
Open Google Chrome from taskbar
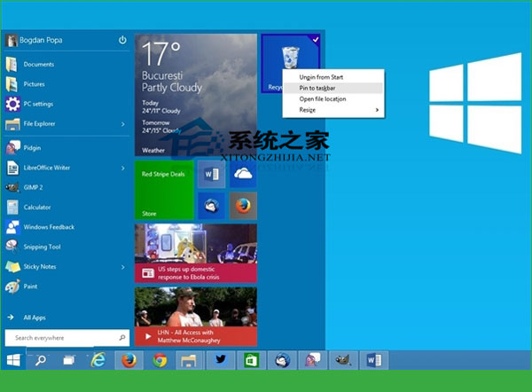(160, 360)
